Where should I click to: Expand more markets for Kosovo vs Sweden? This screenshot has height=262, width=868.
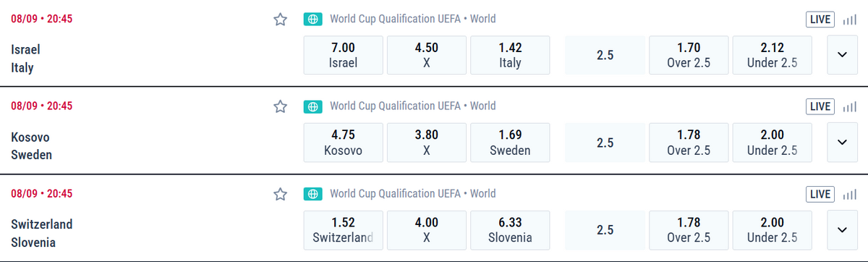point(842,143)
